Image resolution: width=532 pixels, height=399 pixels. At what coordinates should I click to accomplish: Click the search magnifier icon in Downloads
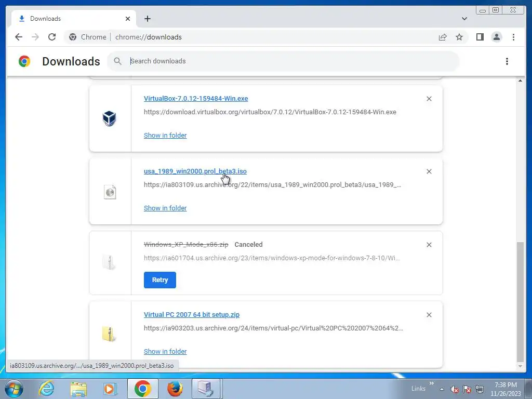pos(118,61)
